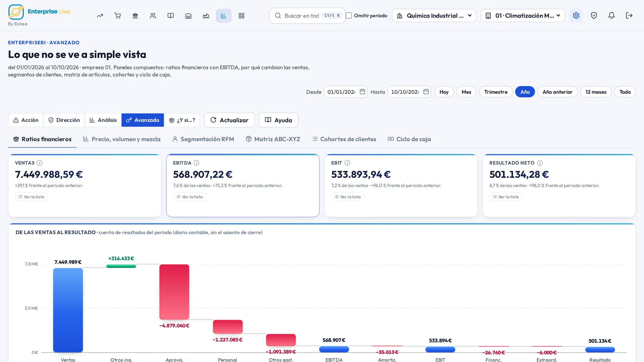Click Ver la lista under EBITDA

pos(189,197)
